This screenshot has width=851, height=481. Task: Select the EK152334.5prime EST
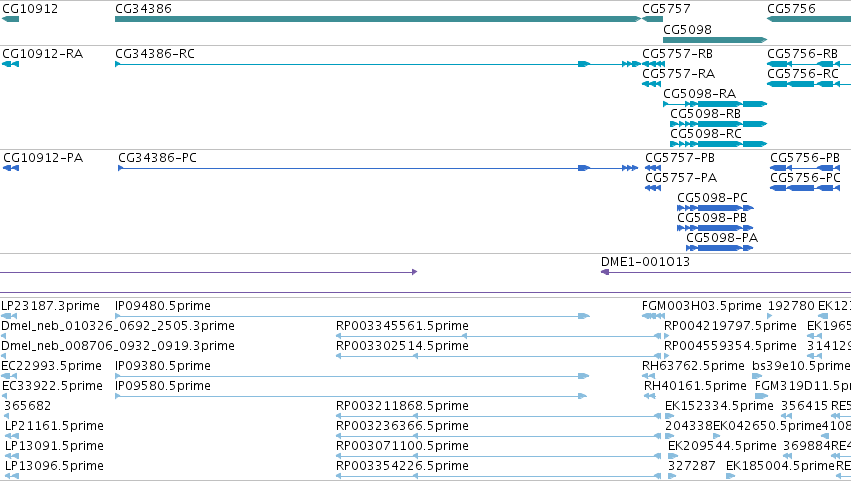[x=719, y=407]
